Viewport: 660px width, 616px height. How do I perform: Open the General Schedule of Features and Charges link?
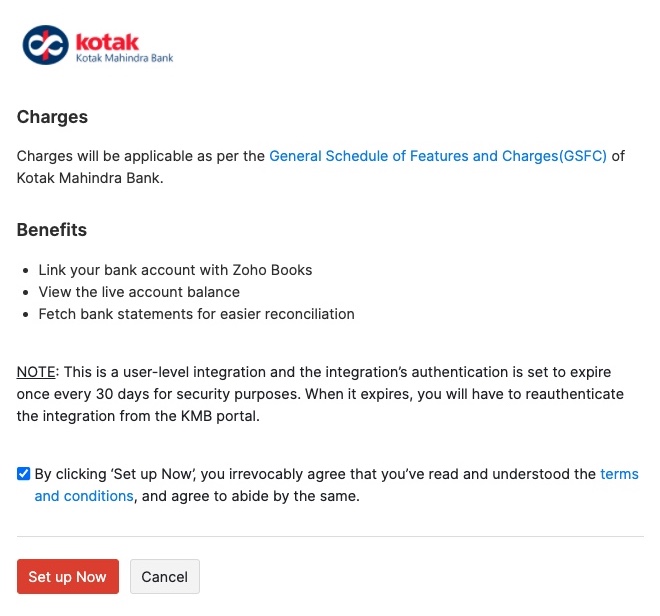point(438,156)
